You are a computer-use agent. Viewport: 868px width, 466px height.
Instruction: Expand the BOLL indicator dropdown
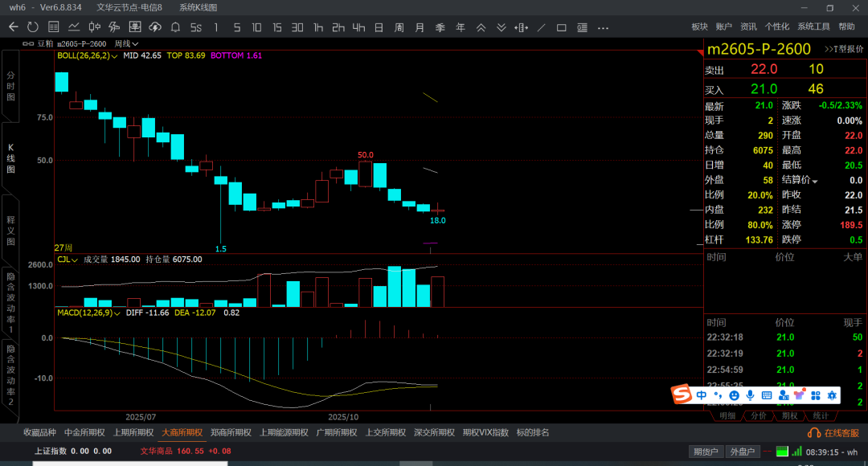[x=115, y=56]
